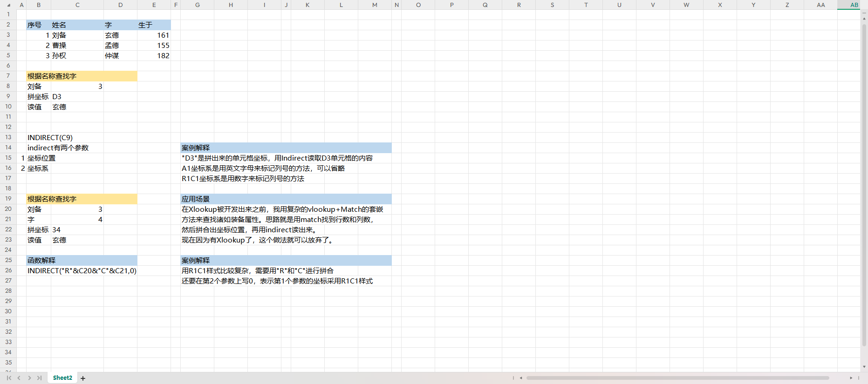868x384 pixels.
Task: Jump to the last sheet tab
Action: tap(40, 378)
